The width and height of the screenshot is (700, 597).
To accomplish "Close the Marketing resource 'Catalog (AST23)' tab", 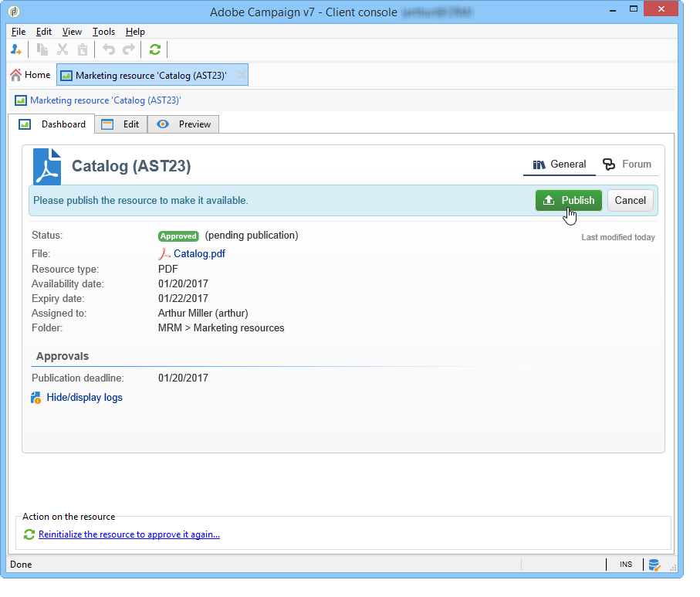I will 242,75.
